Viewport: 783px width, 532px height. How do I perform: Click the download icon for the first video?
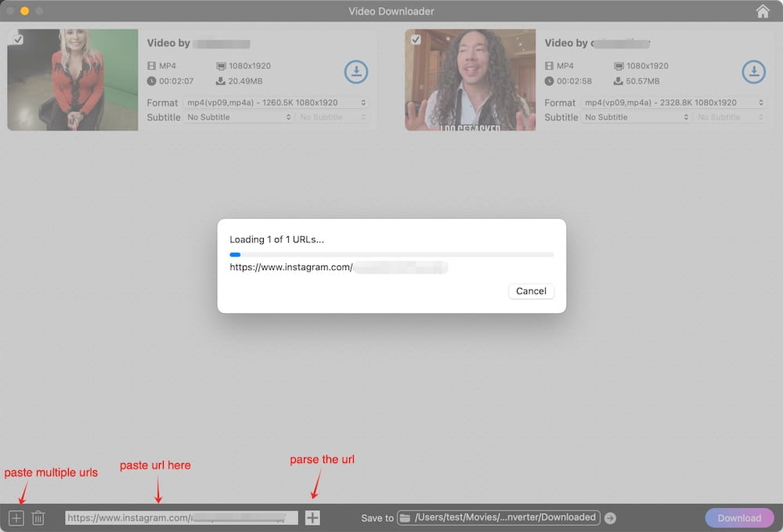356,72
